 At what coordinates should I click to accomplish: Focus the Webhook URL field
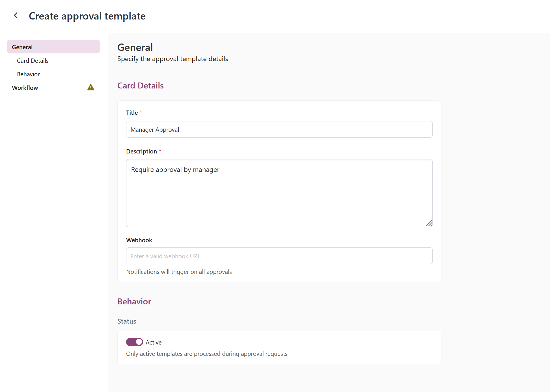pos(279,256)
